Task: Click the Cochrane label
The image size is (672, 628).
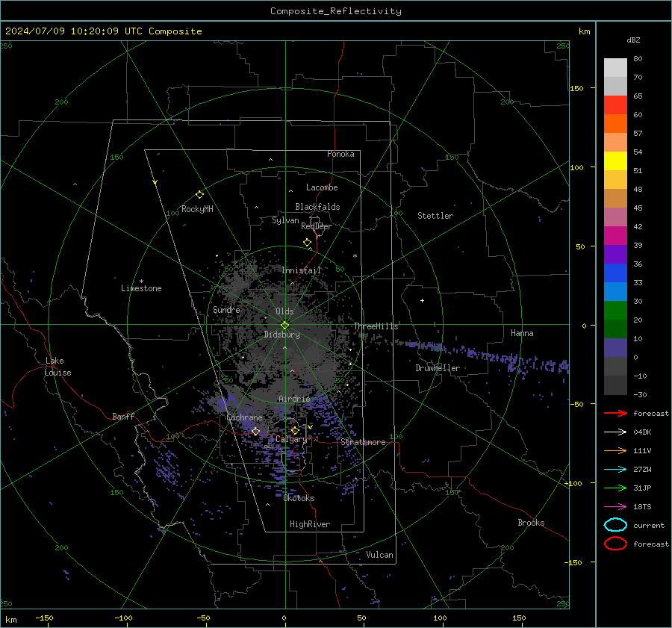Action: click(x=244, y=417)
